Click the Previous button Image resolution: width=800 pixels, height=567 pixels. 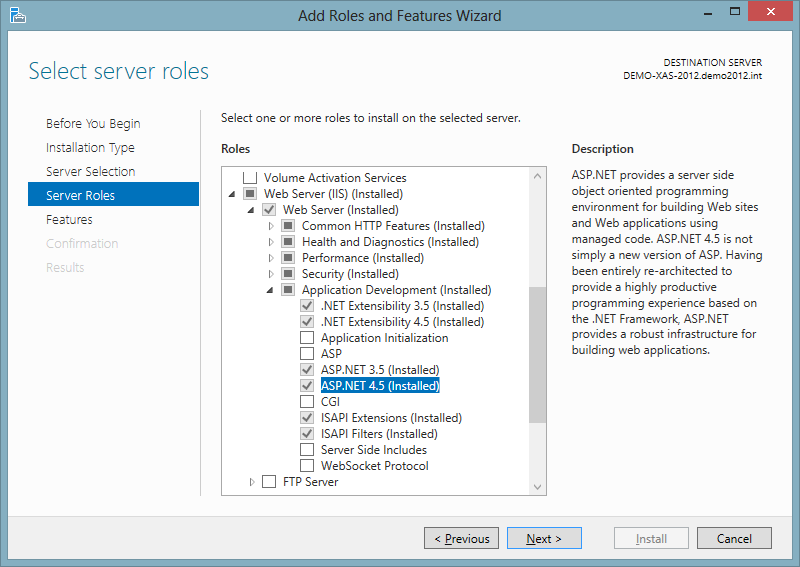click(x=461, y=538)
